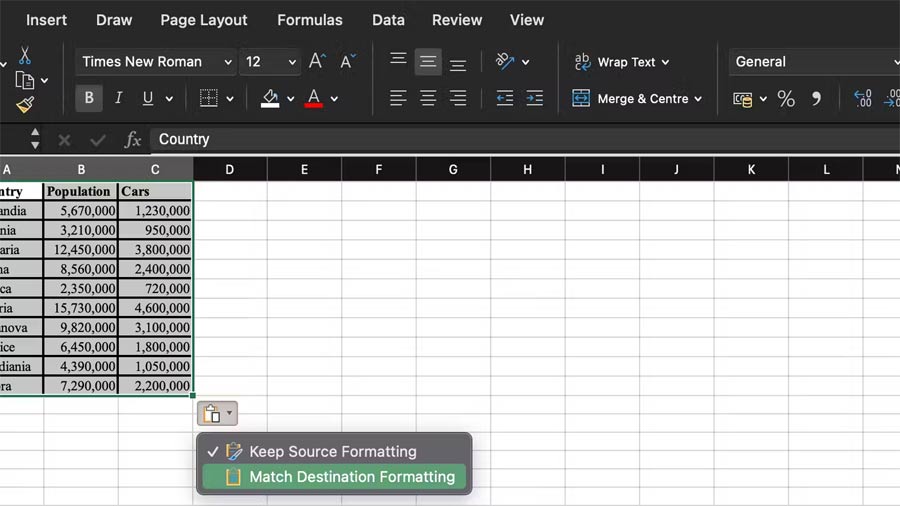Click the Cut scissors icon

(x=24, y=56)
